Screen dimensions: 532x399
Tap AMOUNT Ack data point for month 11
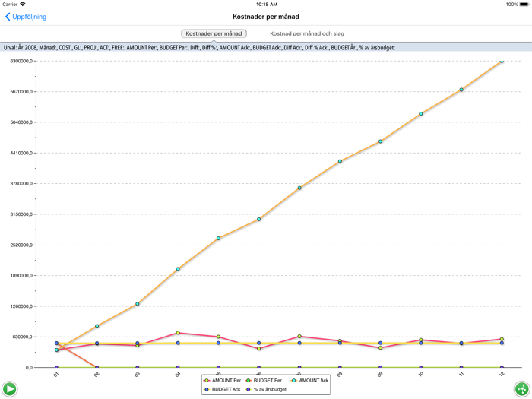click(461, 90)
